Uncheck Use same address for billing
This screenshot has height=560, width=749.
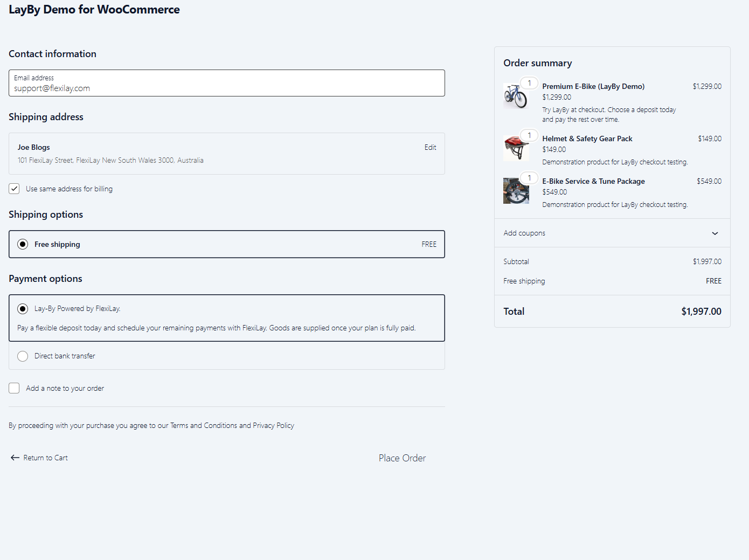coord(14,189)
